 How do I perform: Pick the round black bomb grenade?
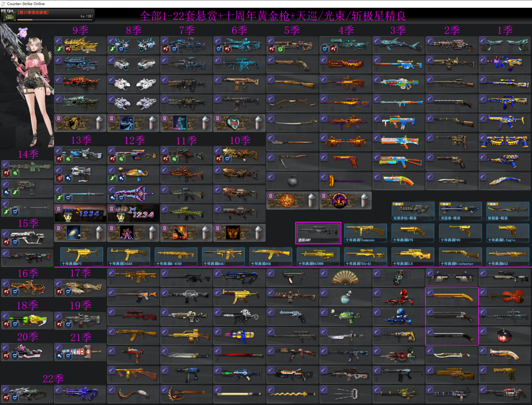(293, 181)
